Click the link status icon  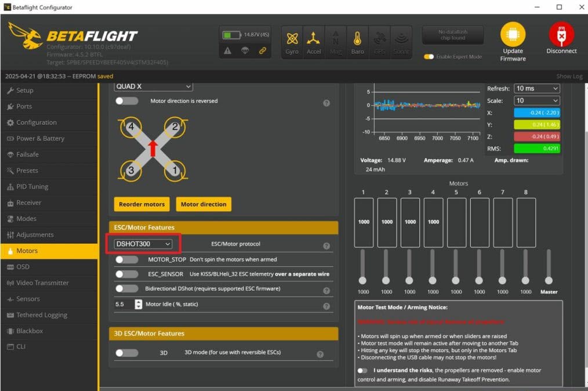(x=263, y=50)
